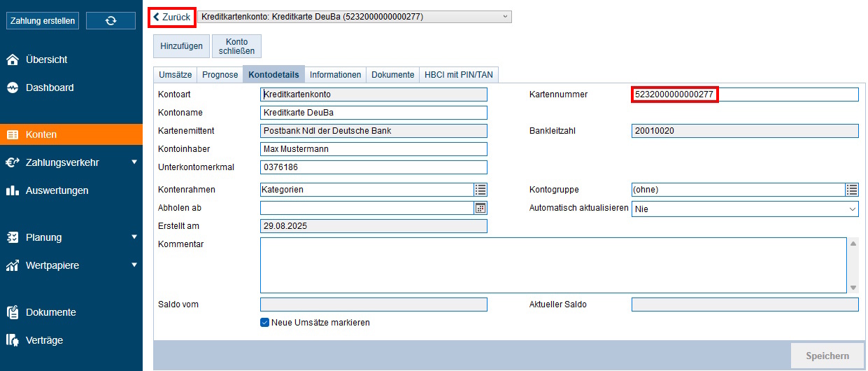Screen dimensions: 868x371
Task: Click the Zahlung erstellen button
Action: 43,21
